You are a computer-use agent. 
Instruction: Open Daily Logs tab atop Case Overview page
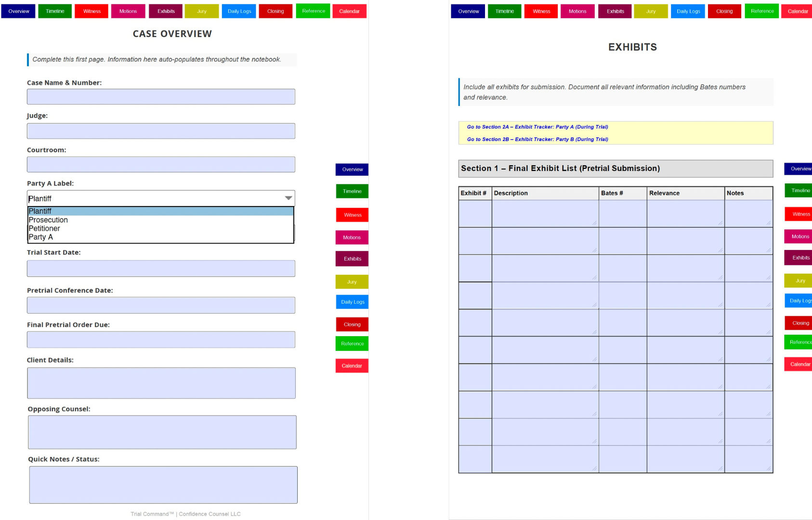tap(239, 11)
